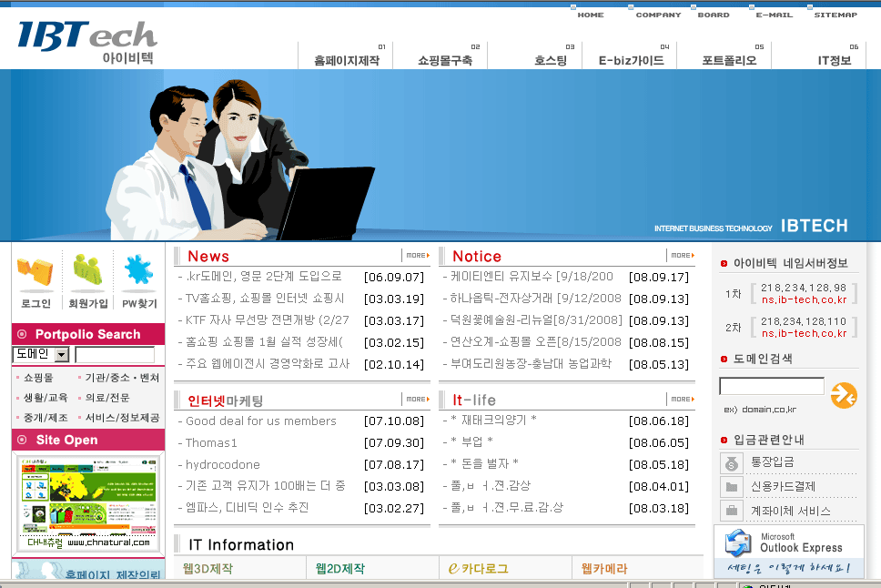Screen dimensions: 881x588
Task: Expand the 도메인 dropdown in Portpolio Search
Action: coord(63,355)
